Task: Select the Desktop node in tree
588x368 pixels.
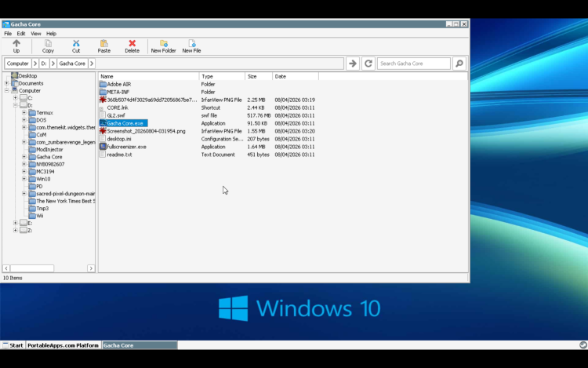Action: (x=24, y=76)
